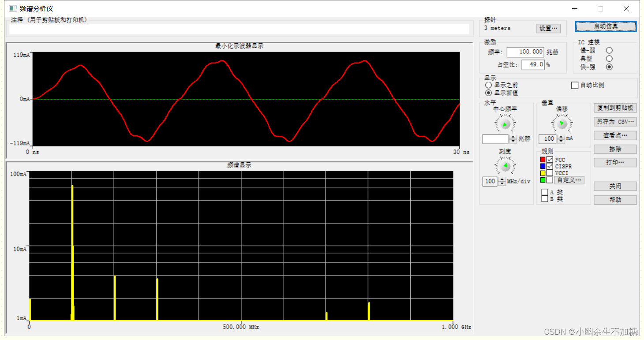Check the VCCI rule checkbox
644x340 pixels.
pyautogui.click(x=550, y=173)
